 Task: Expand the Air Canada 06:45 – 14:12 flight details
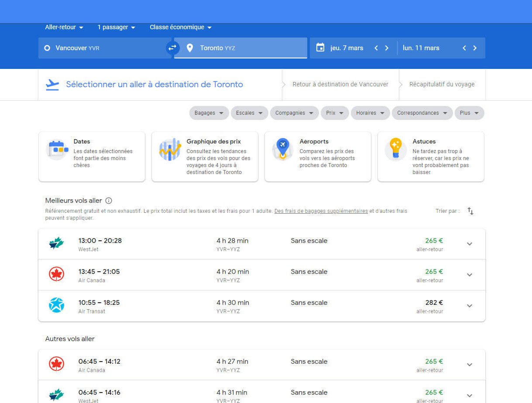[470, 365]
